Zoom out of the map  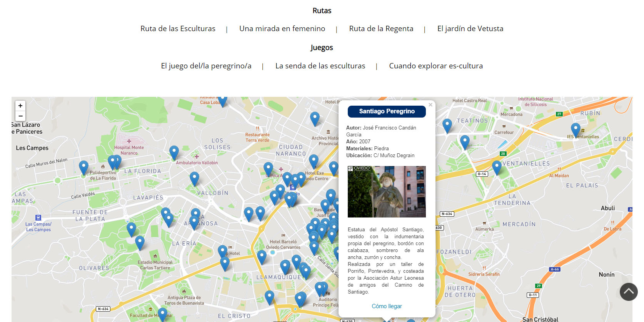(x=20, y=116)
